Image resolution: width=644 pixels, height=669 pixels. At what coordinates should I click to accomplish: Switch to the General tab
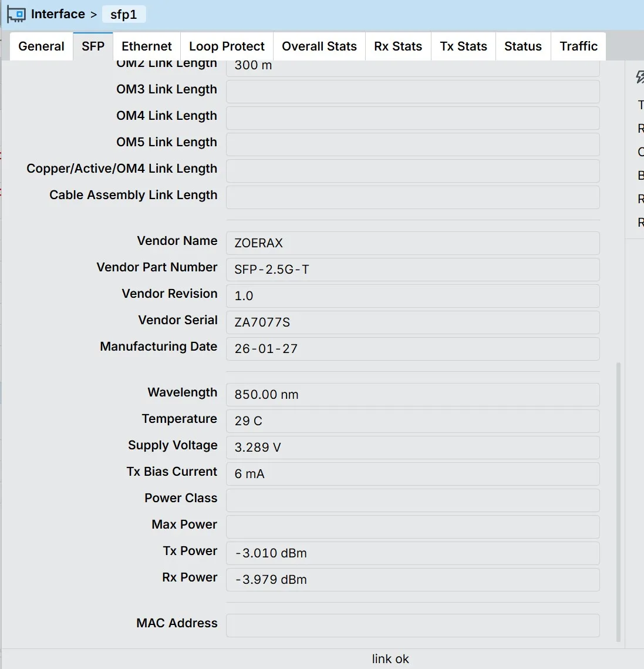coord(41,46)
